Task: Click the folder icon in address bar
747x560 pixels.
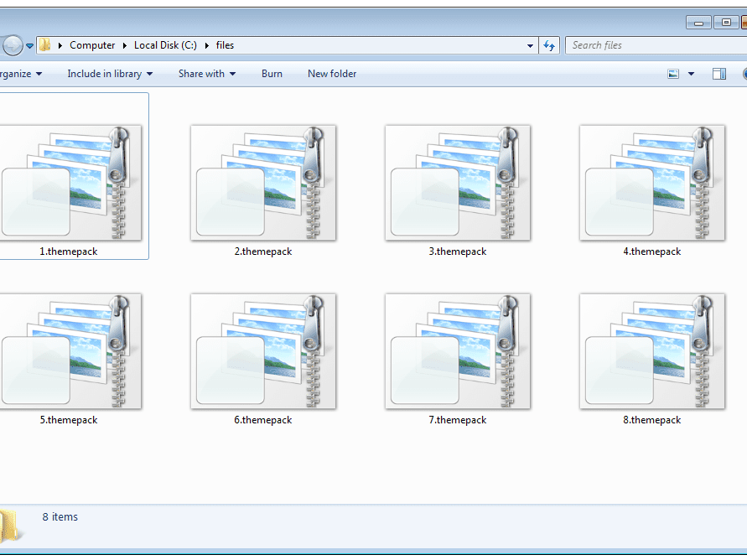Action: pyautogui.click(x=45, y=45)
